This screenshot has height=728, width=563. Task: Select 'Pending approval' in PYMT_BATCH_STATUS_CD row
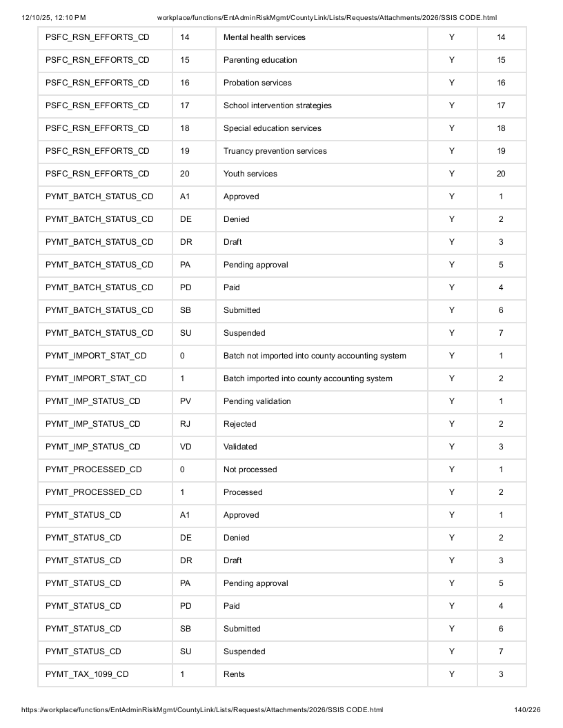pos(322,265)
